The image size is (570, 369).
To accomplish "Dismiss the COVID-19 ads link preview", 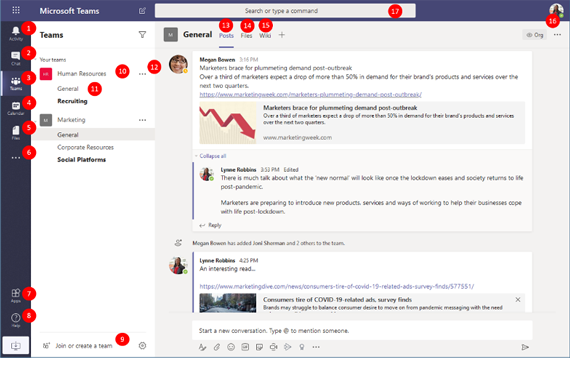I will (x=518, y=300).
